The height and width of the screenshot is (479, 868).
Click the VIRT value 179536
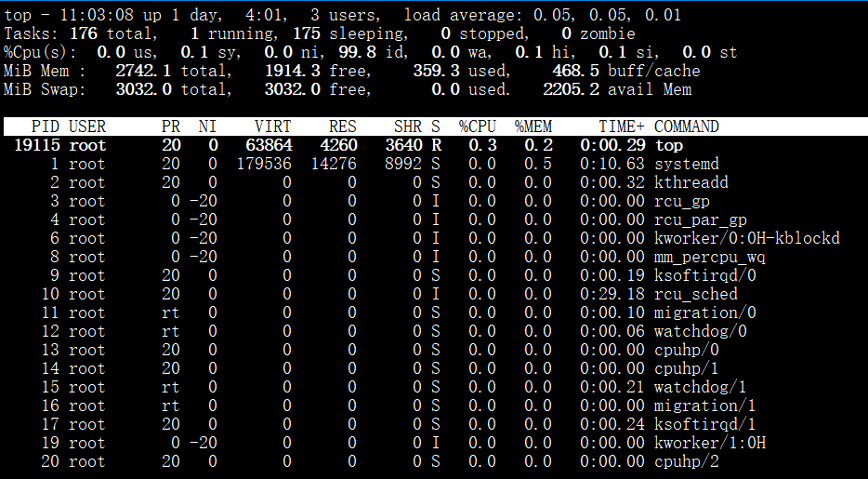[264, 164]
